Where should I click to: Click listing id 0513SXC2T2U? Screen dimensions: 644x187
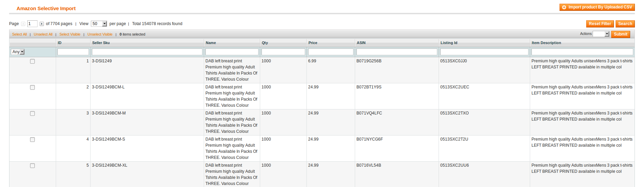[x=454, y=139]
